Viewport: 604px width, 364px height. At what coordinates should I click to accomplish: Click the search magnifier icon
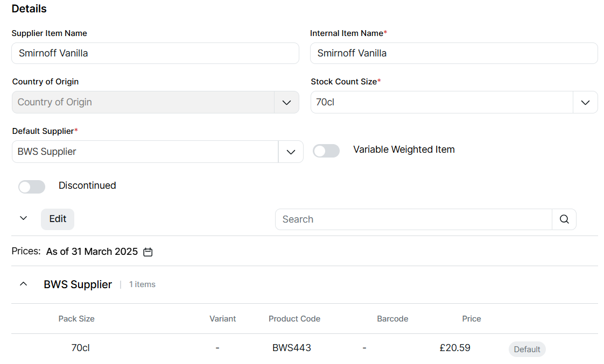(x=564, y=219)
